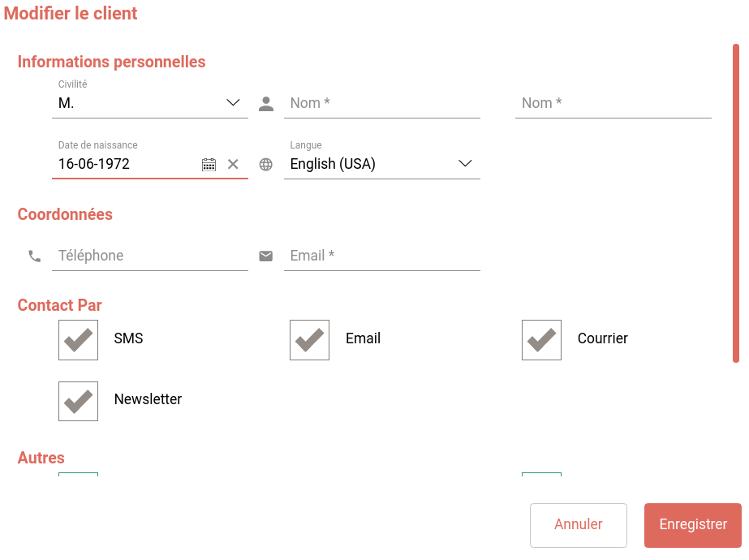This screenshot has height=560, width=749.
Task: Save with the Enregistrer button
Action: tap(692, 525)
